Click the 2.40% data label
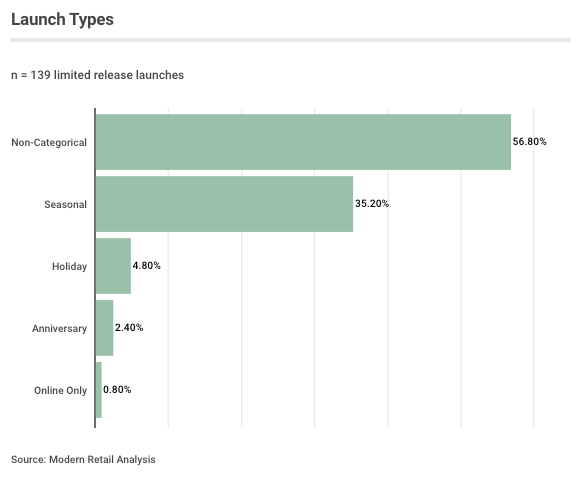Image resolution: width=586 pixels, height=495 pixels. tap(129, 328)
